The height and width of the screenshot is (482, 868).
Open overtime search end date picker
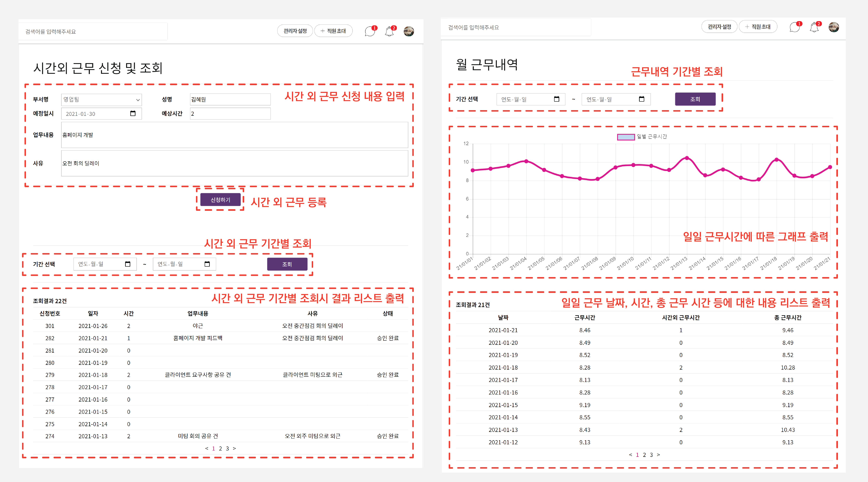(x=207, y=264)
